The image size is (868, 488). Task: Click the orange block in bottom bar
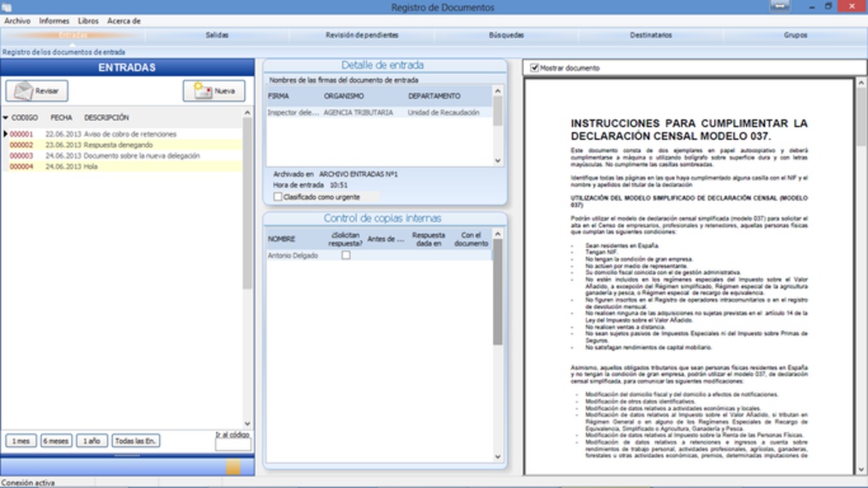click(233, 467)
